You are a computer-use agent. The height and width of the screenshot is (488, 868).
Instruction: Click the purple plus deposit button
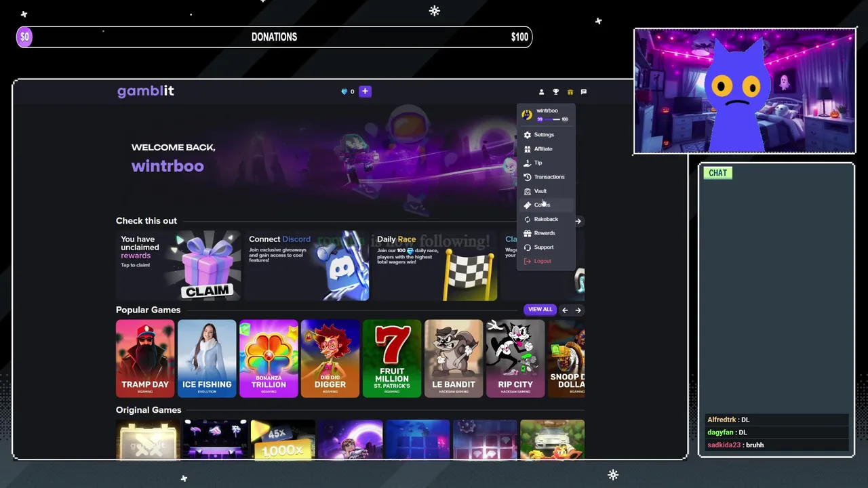365,91
